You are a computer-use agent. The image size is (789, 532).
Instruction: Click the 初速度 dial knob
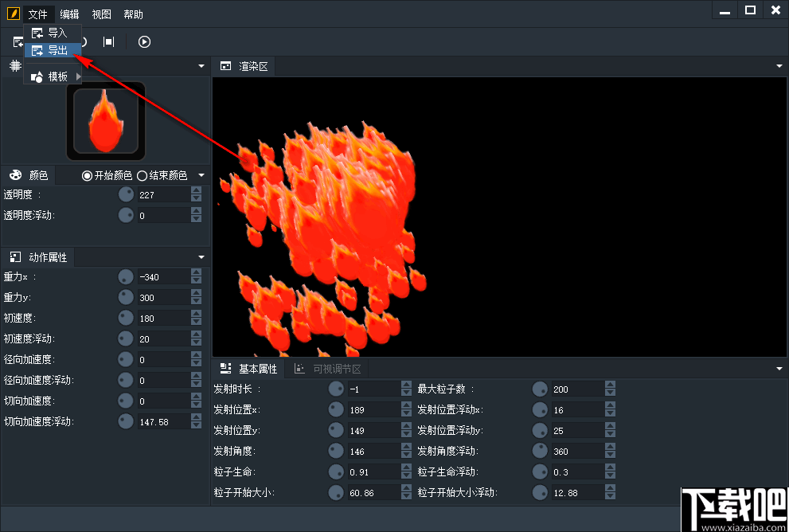(126, 318)
